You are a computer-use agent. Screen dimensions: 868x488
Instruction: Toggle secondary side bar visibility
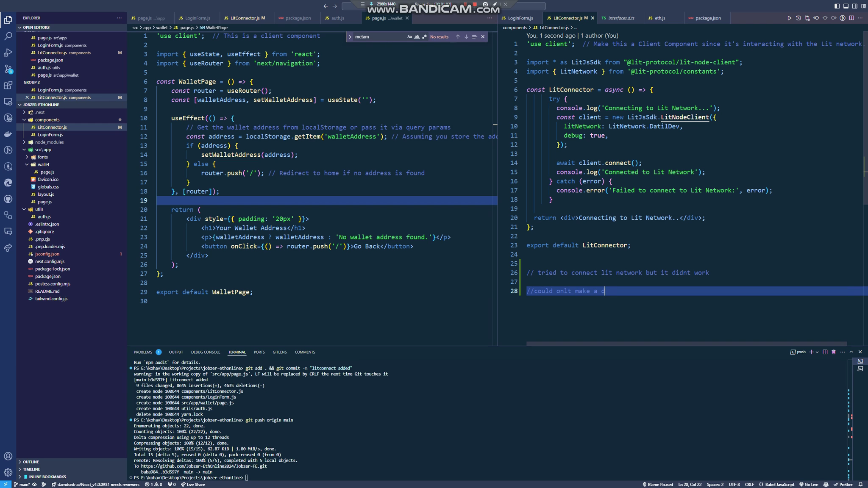point(854,6)
